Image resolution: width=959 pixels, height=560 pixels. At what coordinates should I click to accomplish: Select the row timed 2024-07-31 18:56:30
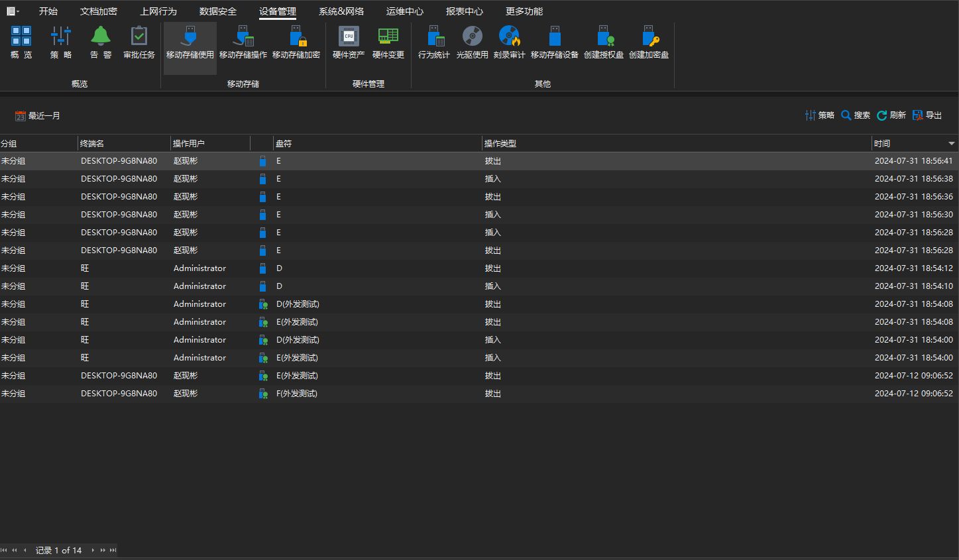coord(479,215)
